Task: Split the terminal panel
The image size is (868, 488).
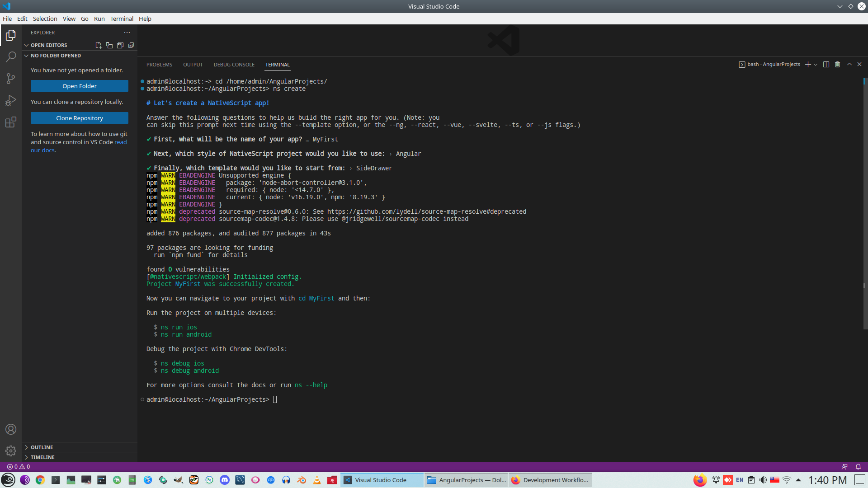Action: coord(826,65)
